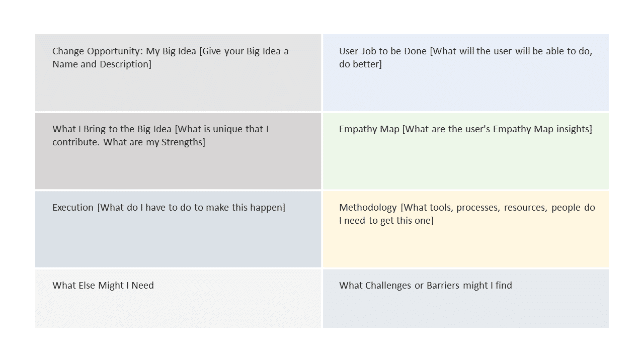This screenshot has height=362, width=644.
Task: Click empty space in the Change Opportunity box
Action: (178, 90)
